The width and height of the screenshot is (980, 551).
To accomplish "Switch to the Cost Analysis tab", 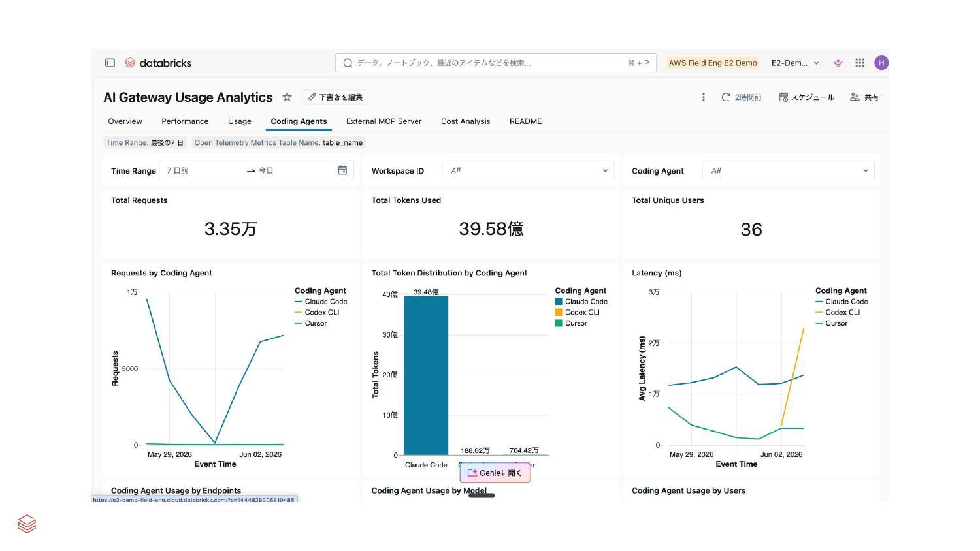I will [x=465, y=121].
